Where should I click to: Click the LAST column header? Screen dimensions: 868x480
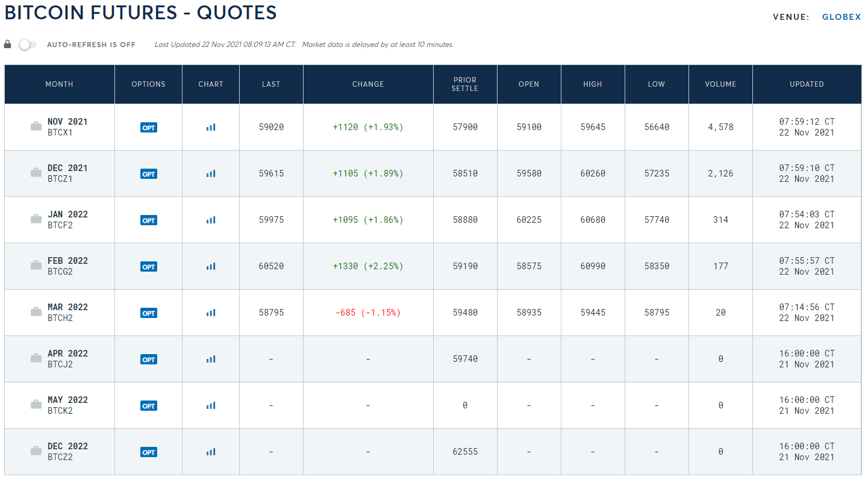coord(271,84)
